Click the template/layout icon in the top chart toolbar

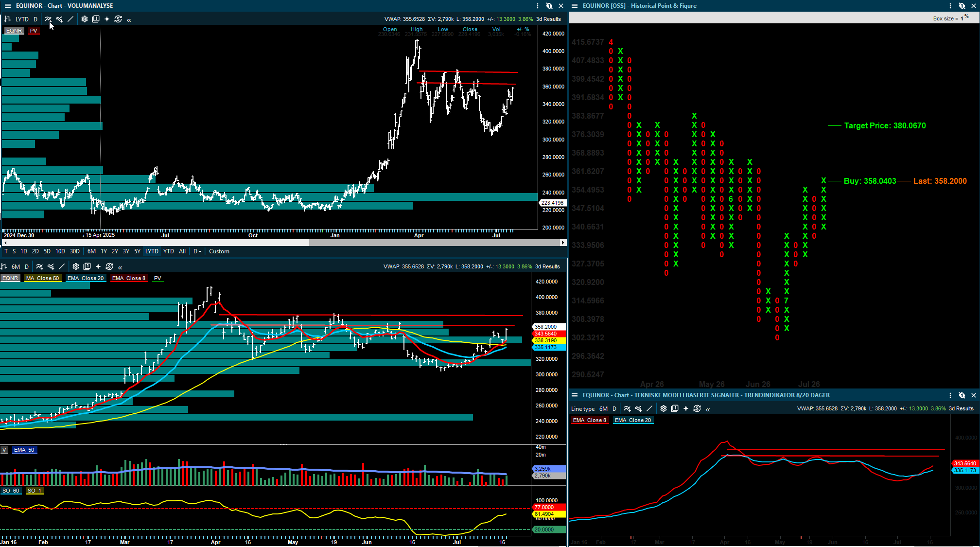coord(96,19)
